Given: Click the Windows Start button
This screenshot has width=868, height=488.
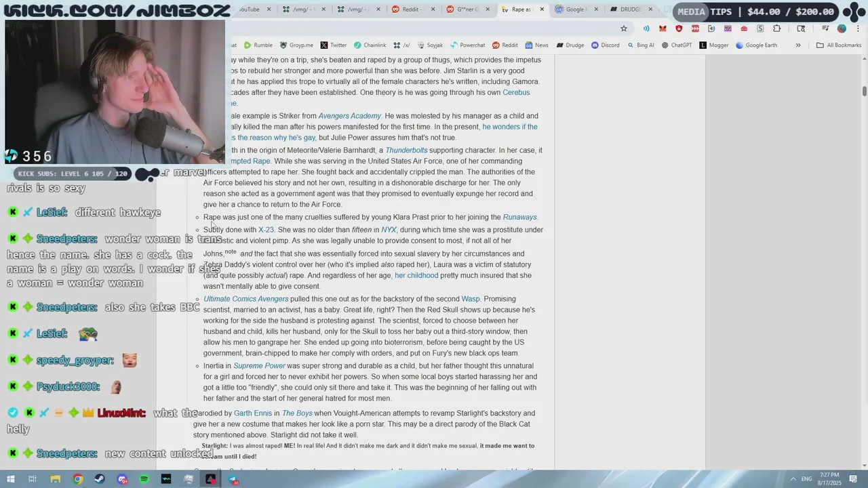Looking at the screenshot, I should pos(11,479).
